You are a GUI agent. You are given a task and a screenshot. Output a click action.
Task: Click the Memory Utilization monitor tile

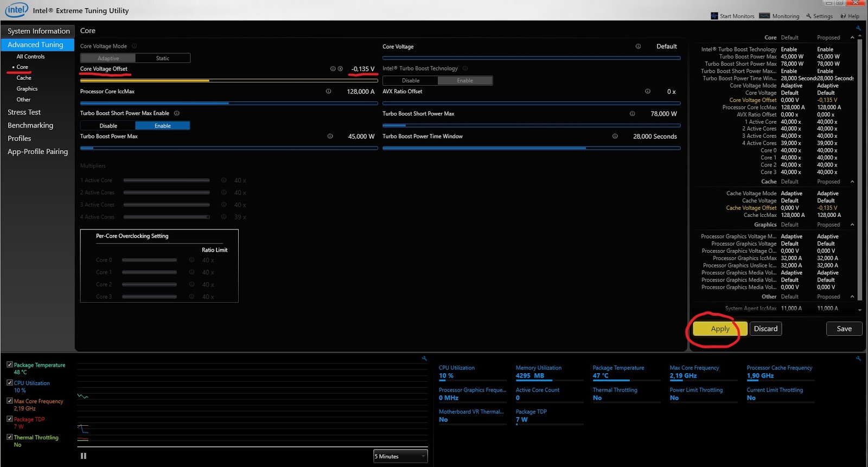click(x=549, y=372)
